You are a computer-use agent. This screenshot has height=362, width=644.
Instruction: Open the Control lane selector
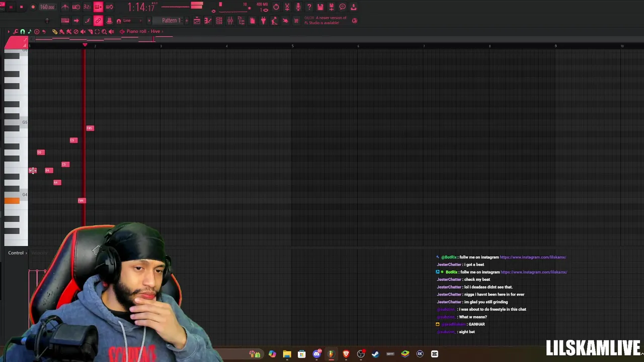19,253
